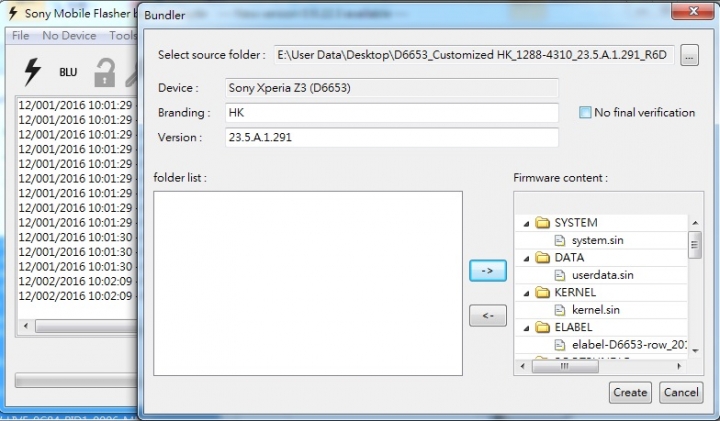Enable No final verification checkbox

coord(585,112)
